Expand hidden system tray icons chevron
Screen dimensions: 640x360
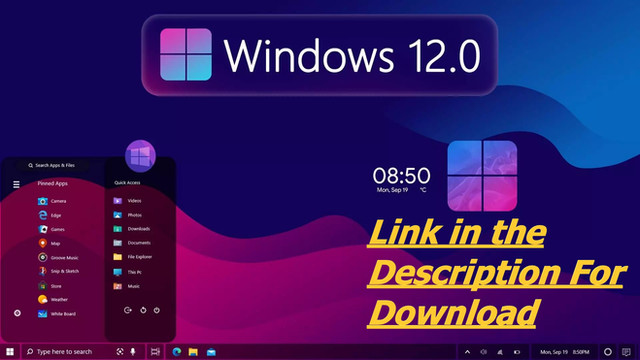[x=467, y=352]
